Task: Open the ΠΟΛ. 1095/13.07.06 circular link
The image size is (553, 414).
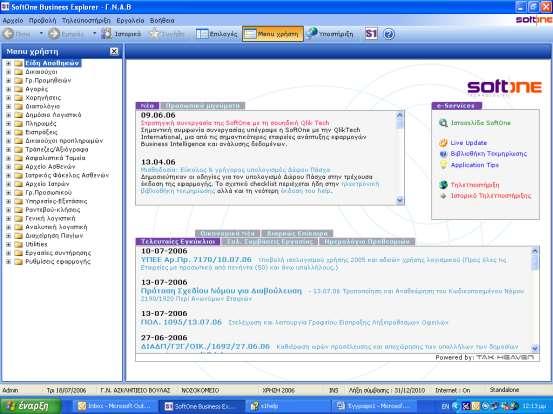Action: (181, 322)
